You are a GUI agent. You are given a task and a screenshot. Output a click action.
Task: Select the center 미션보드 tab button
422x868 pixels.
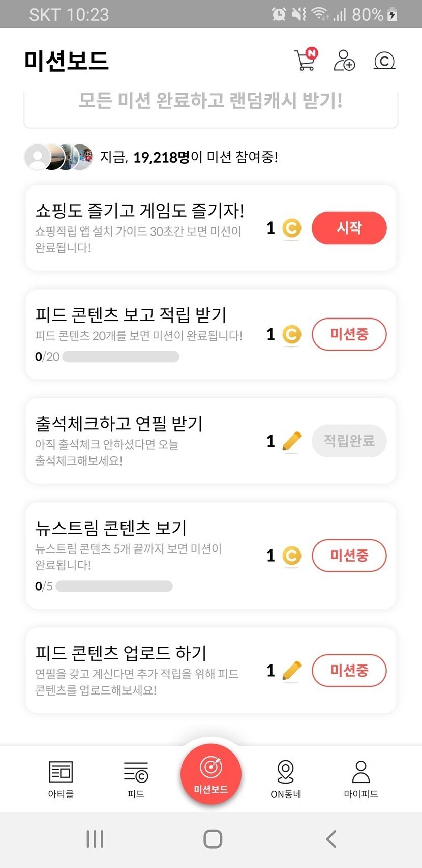tap(211, 773)
